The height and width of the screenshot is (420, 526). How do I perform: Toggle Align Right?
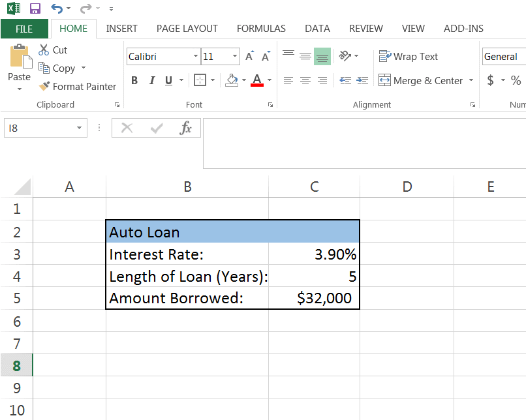tap(322, 80)
